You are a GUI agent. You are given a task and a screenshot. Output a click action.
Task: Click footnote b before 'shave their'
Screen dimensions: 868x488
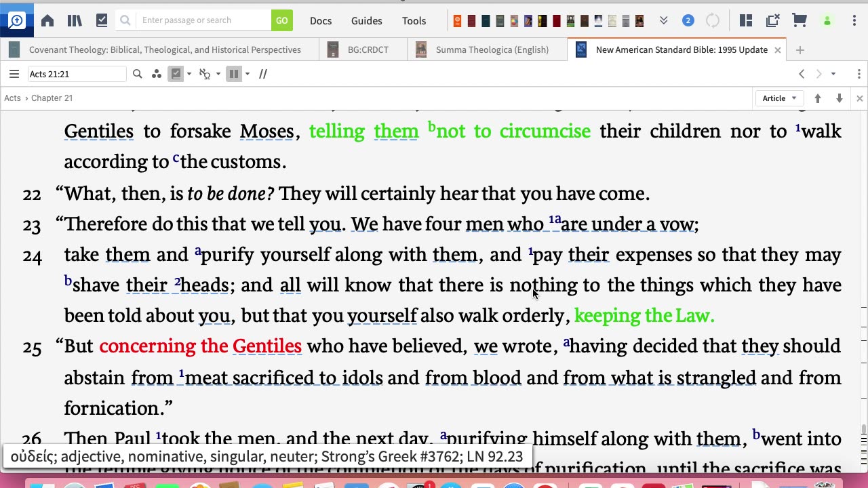(x=68, y=281)
